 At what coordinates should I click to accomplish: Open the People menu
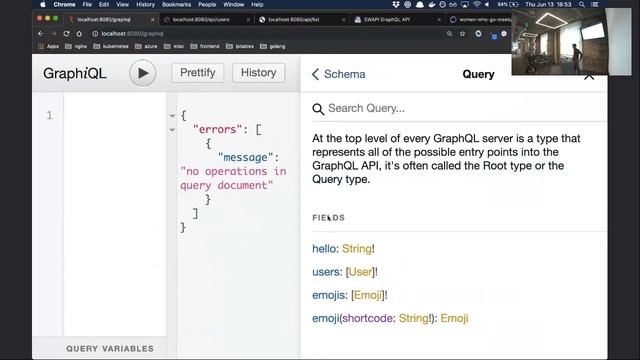(207, 4)
